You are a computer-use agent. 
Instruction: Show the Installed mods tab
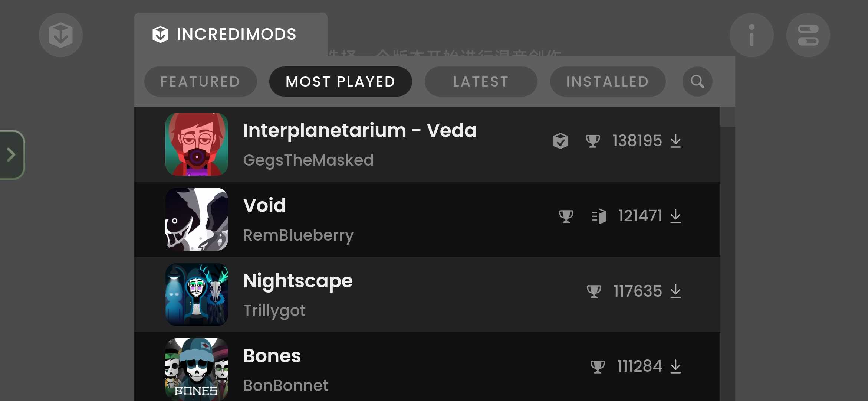click(608, 82)
